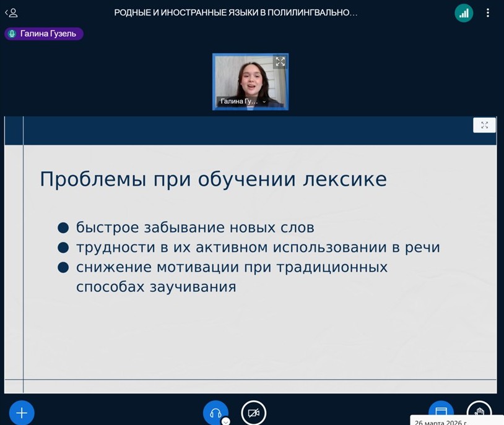The height and width of the screenshot is (425, 504).
Task: Make the webcam video fullscreen
Action: [280, 62]
